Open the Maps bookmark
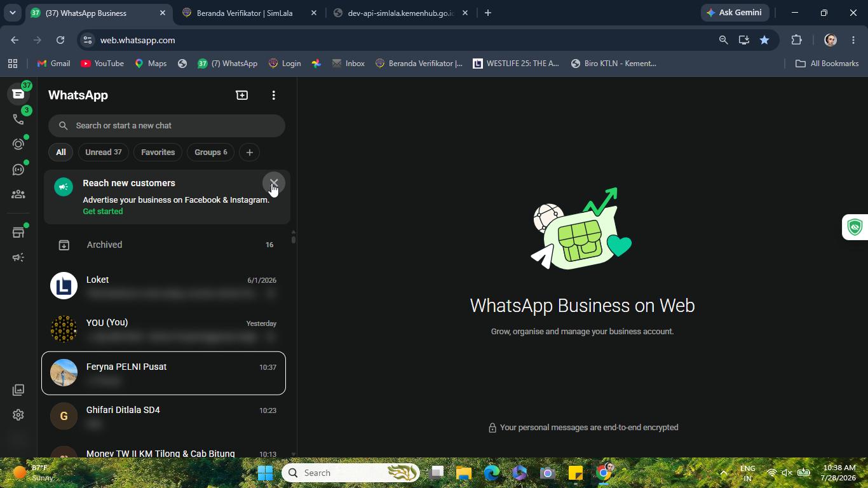This screenshot has width=868, height=488. coord(151,64)
